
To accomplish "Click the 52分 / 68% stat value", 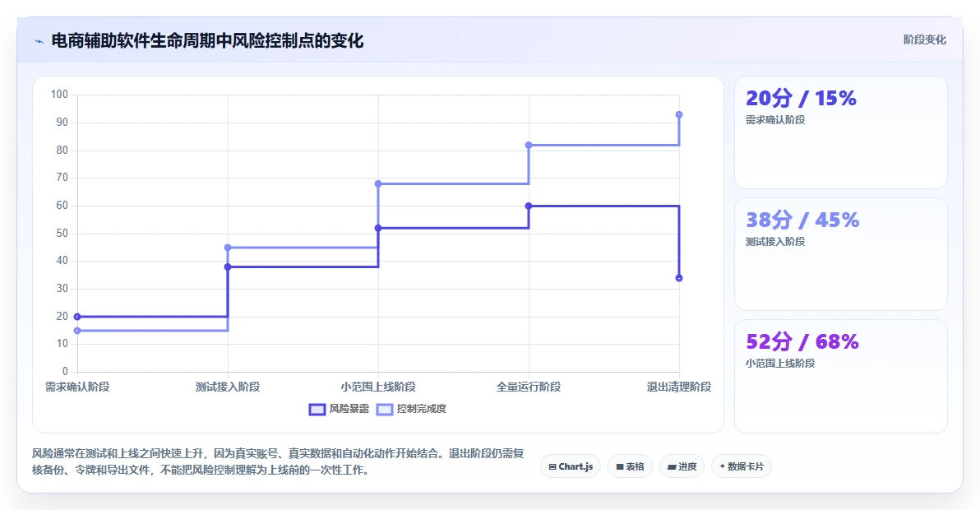I will click(802, 342).
